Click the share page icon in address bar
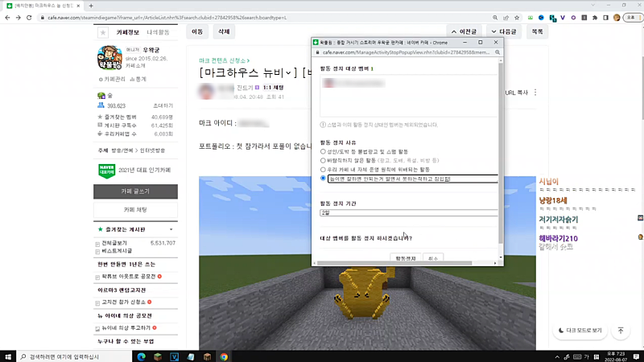This screenshot has height=362, width=644. 506,18
